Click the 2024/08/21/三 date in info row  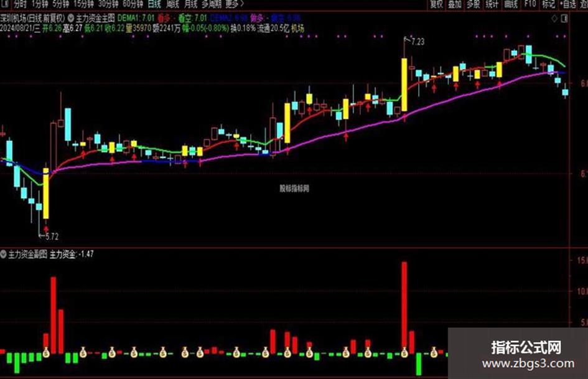click(21, 29)
